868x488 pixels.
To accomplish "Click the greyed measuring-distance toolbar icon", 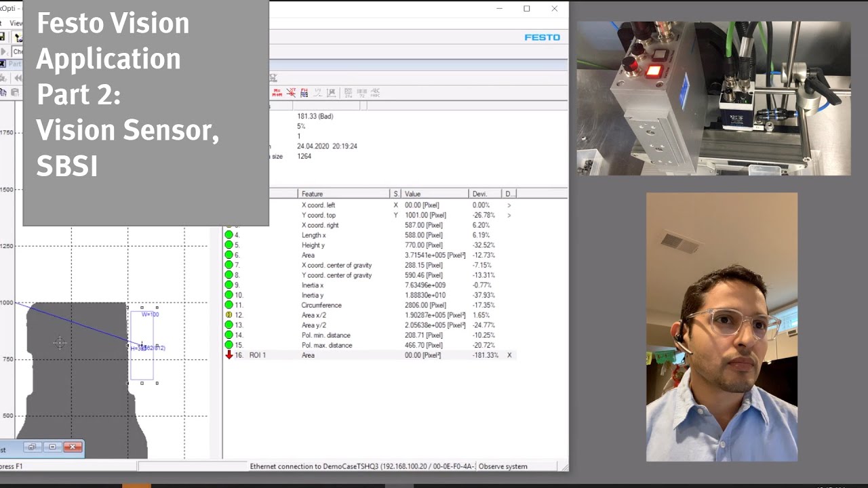I will tap(331, 93).
